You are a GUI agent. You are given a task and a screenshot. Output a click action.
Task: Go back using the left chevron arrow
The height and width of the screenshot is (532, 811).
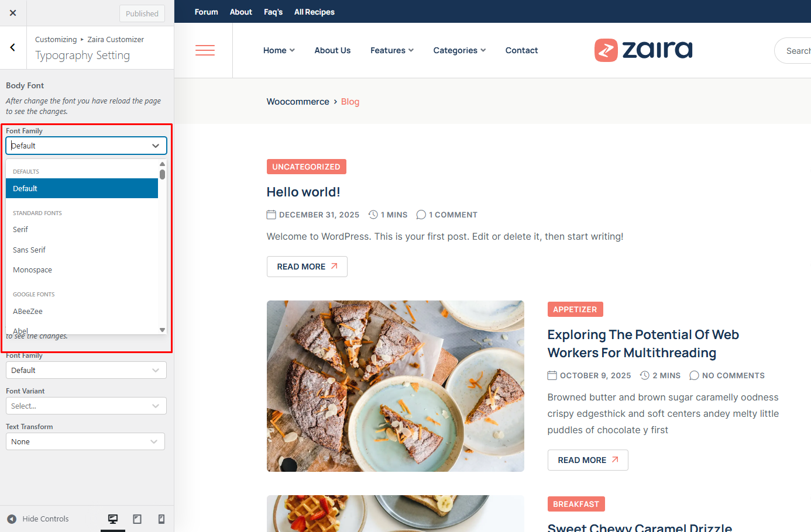[13, 47]
